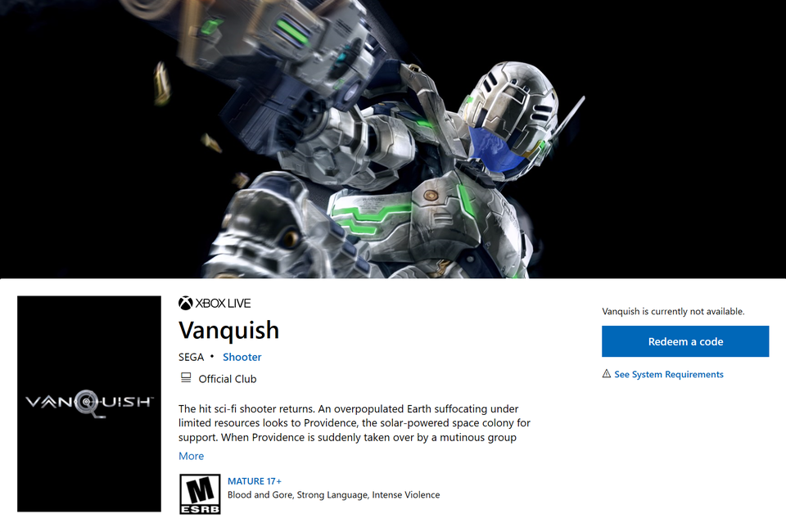Open the See System Requirements link
Image resolution: width=786 pixels, height=532 pixels.
[669, 374]
